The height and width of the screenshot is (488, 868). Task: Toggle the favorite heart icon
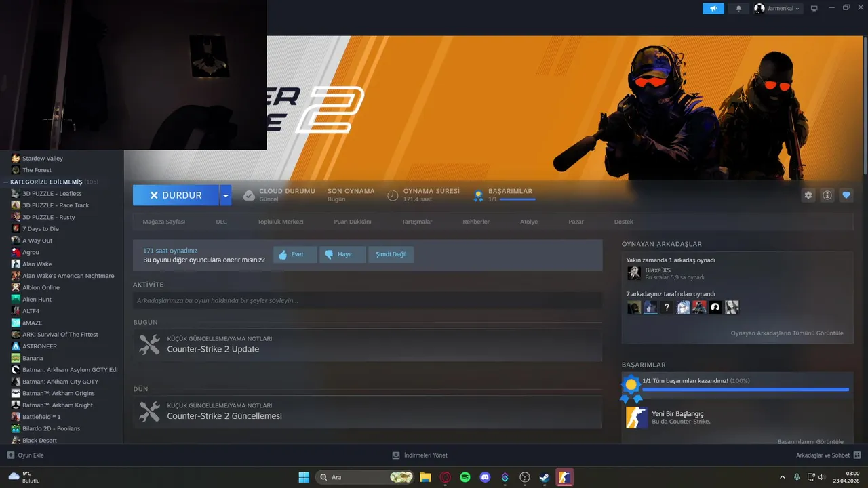coord(846,195)
